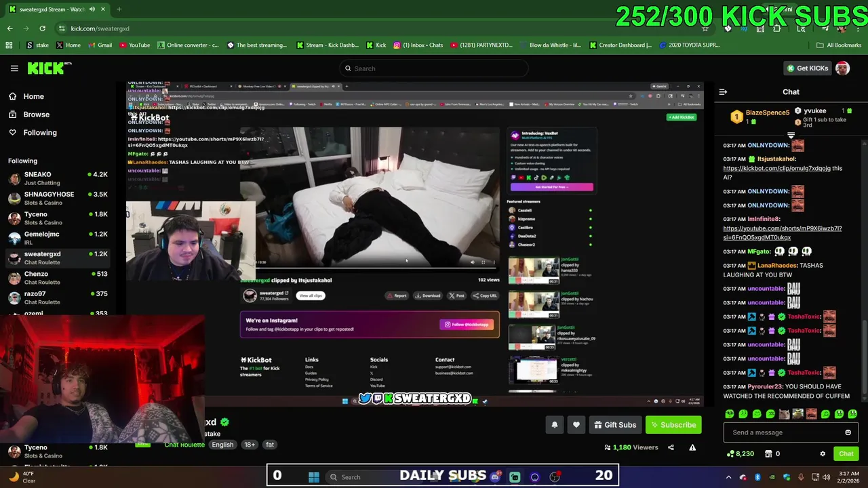
Task: Click the Browse compass icon
Action: tap(13, 115)
